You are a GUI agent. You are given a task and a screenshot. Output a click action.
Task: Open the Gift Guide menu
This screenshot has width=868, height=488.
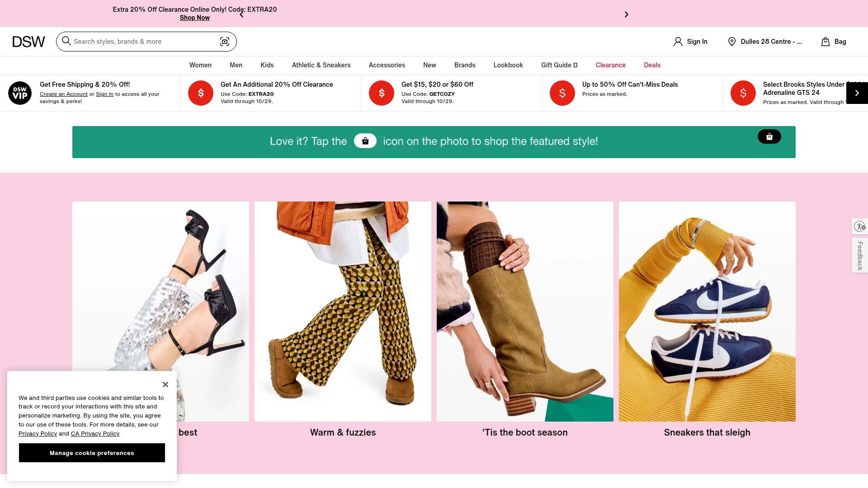point(559,65)
